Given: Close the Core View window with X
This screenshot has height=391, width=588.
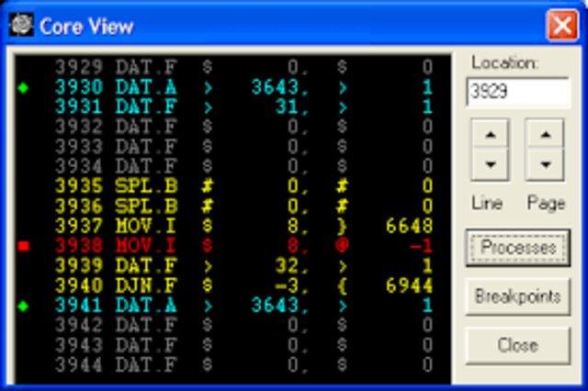Looking at the screenshot, I should (562, 26).
